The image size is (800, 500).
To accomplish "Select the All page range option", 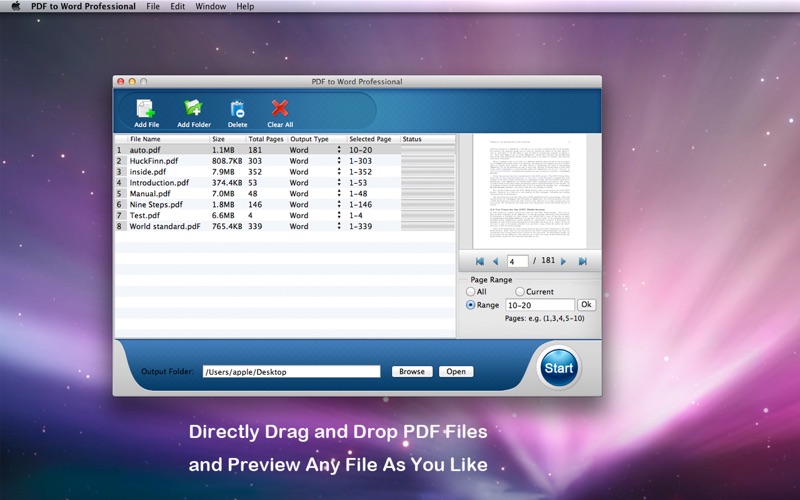I will [470, 291].
